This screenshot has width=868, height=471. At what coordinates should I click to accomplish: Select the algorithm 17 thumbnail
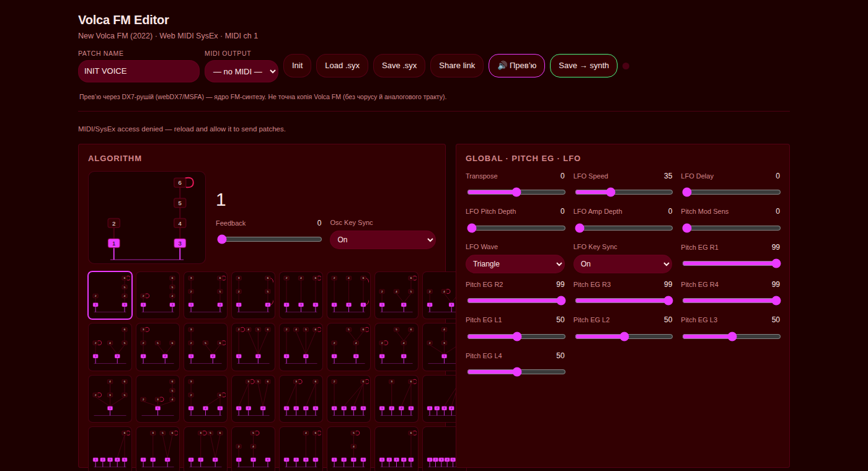tap(110, 398)
